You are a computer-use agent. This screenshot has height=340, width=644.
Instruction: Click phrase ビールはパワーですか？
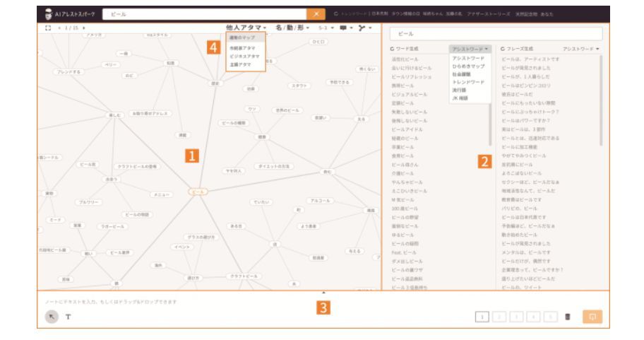(x=525, y=121)
